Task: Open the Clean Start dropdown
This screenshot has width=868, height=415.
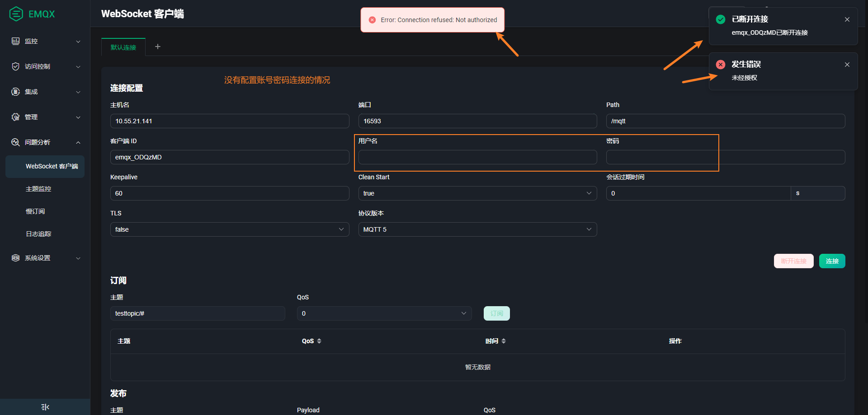Action: 477,193
